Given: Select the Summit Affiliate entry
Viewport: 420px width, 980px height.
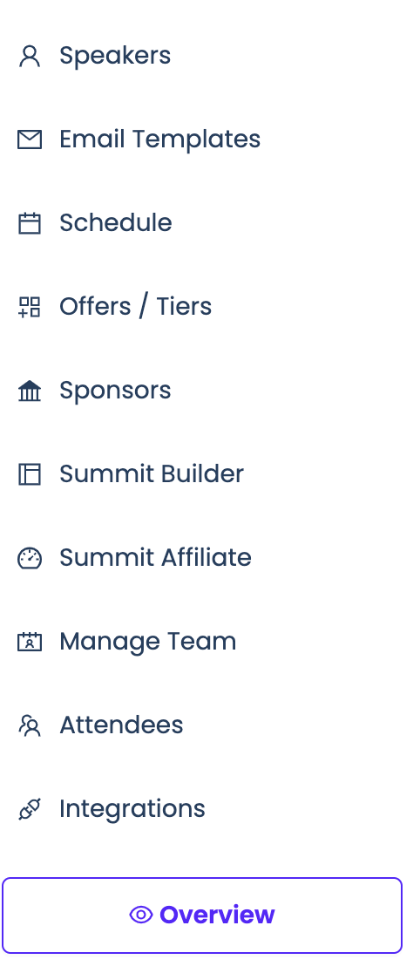Looking at the screenshot, I should (156, 558).
